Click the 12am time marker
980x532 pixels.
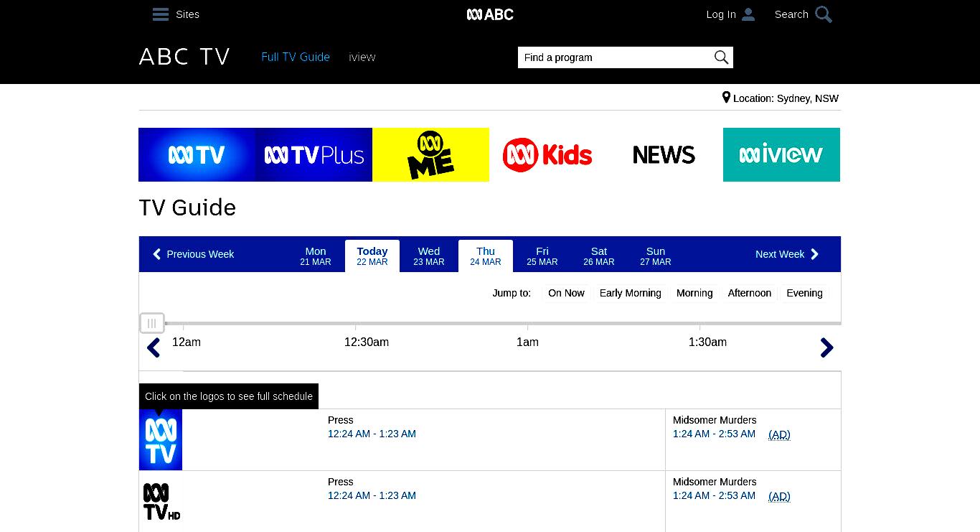coord(187,342)
